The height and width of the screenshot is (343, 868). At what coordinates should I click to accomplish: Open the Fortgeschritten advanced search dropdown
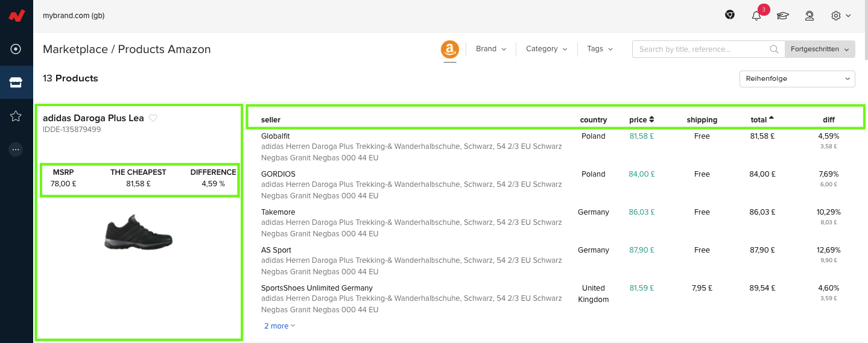pos(820,49)
